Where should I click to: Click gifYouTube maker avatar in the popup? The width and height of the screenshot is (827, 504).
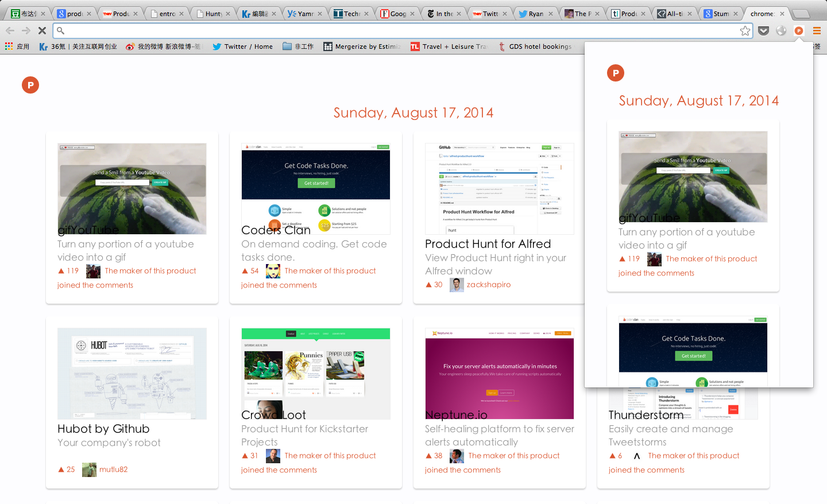654,259
